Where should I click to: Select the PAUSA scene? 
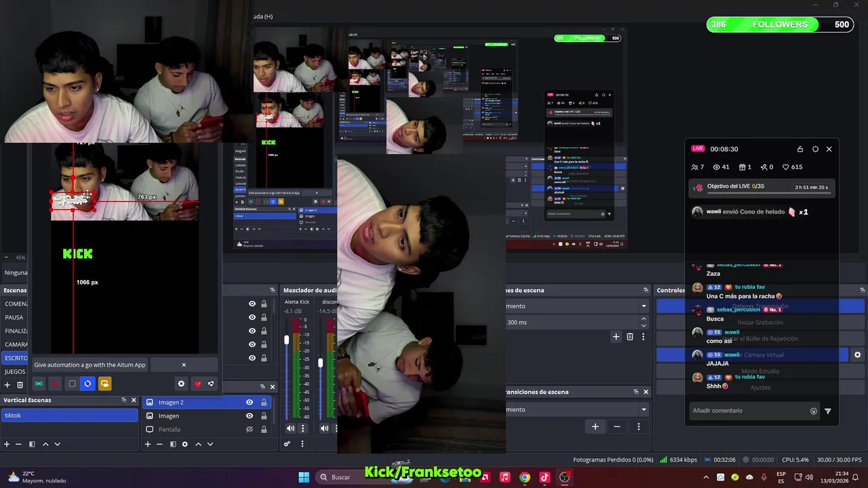pos(14,317)
